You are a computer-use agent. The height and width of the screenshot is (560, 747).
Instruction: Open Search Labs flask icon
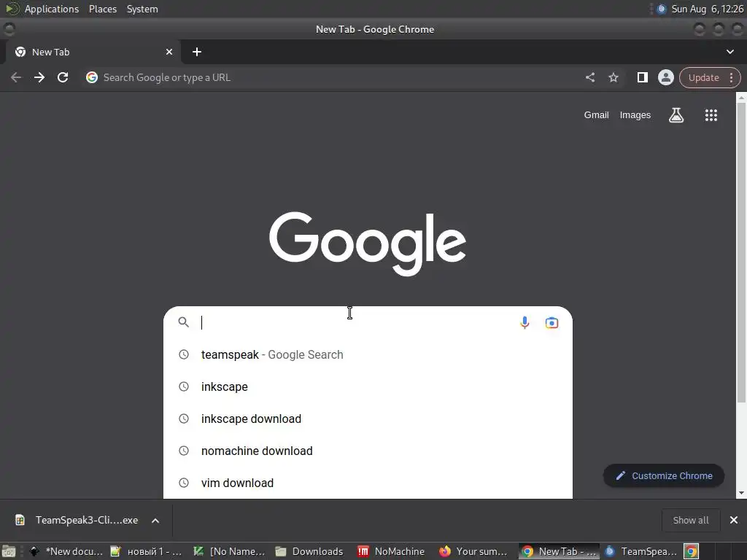pyautogui.click(x=676, y=115)
